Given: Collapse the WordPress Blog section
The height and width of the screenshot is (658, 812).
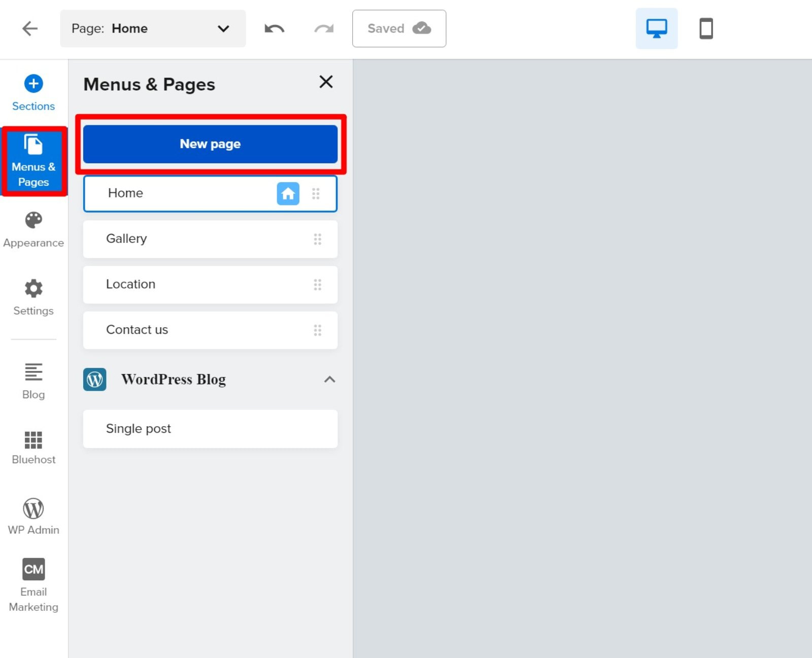Looking at the screenshot, I should (x=329, y=379).
